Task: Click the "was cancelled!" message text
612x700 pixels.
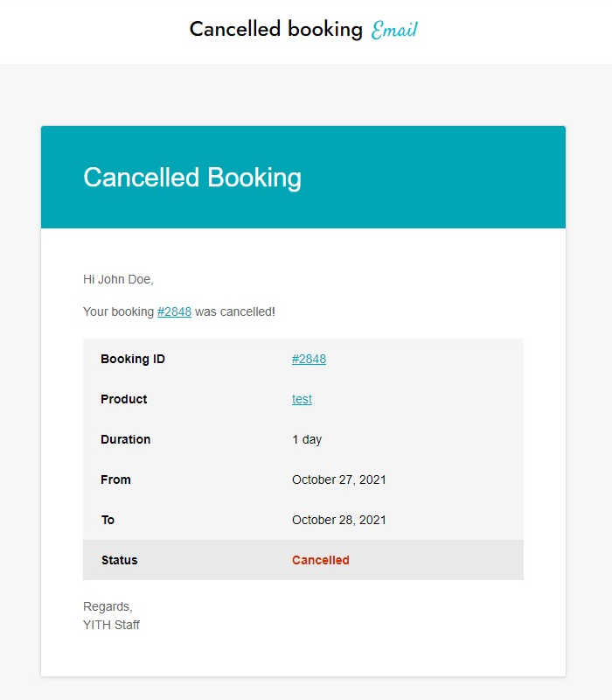Action: pyautogui.click(x=234, y=311)
